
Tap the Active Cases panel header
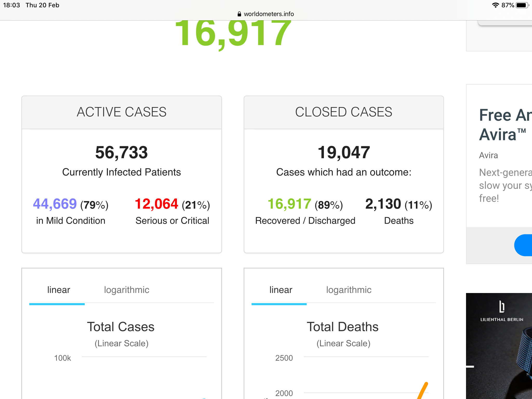click(122, 112)
